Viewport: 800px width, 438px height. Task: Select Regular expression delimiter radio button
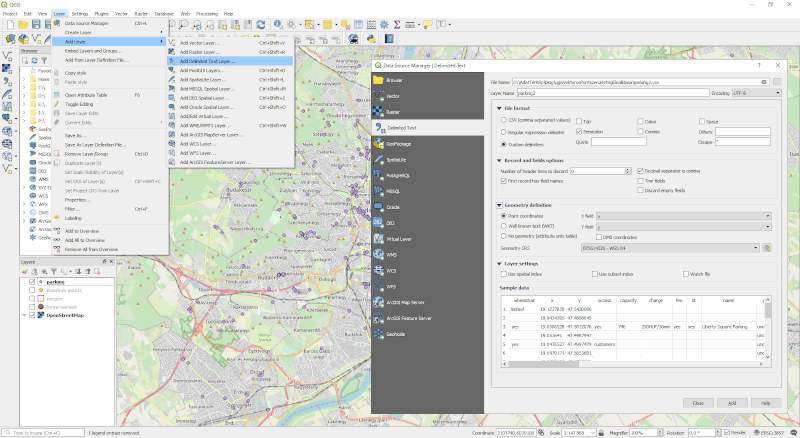[504, 132]
